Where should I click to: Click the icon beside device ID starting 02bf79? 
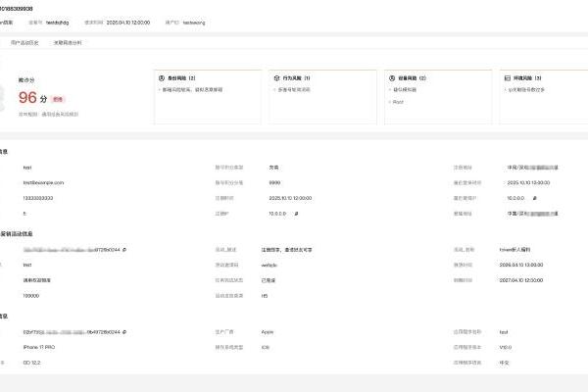pyautogui.click(x=124, y=332)
